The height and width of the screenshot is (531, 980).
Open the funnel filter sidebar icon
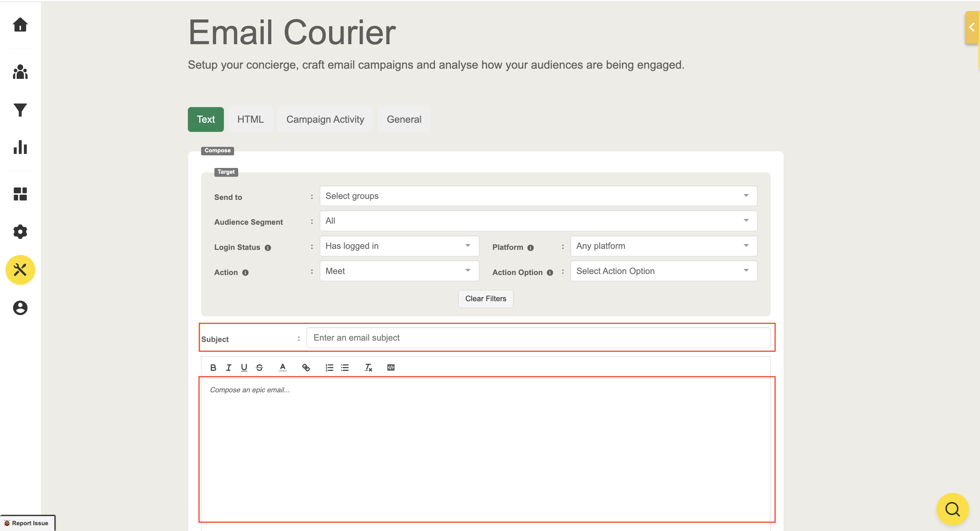coord(20,110)
